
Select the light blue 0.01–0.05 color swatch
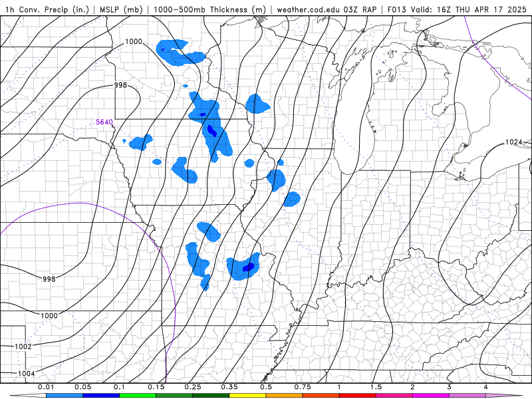coord(65,396)
